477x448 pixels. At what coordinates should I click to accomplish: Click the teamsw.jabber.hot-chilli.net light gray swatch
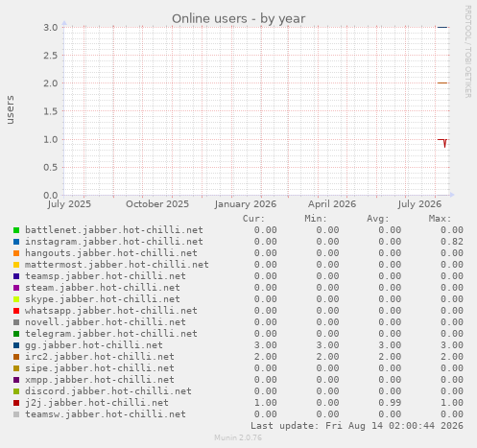tap(16, 414)
